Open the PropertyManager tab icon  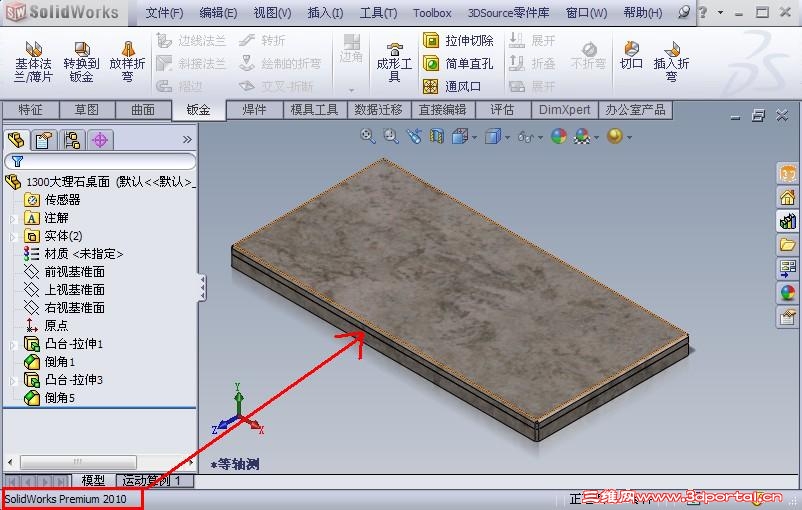(x=44, y=140)
